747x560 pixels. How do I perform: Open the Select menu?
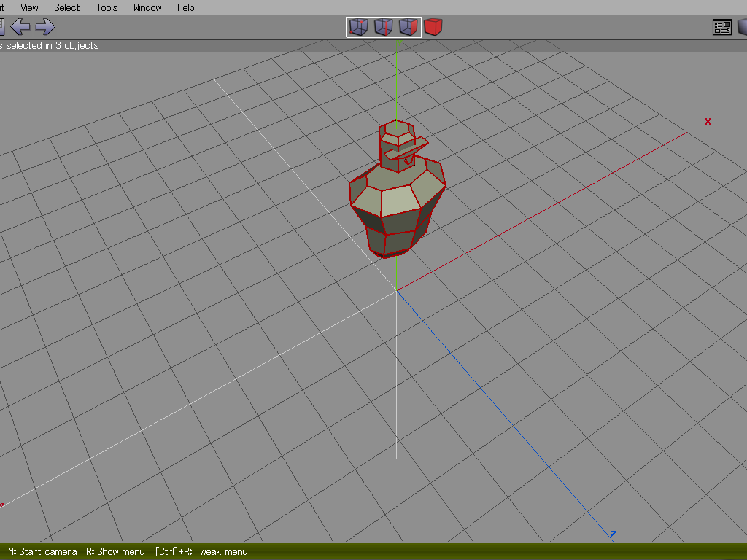(x=66, y=7)
